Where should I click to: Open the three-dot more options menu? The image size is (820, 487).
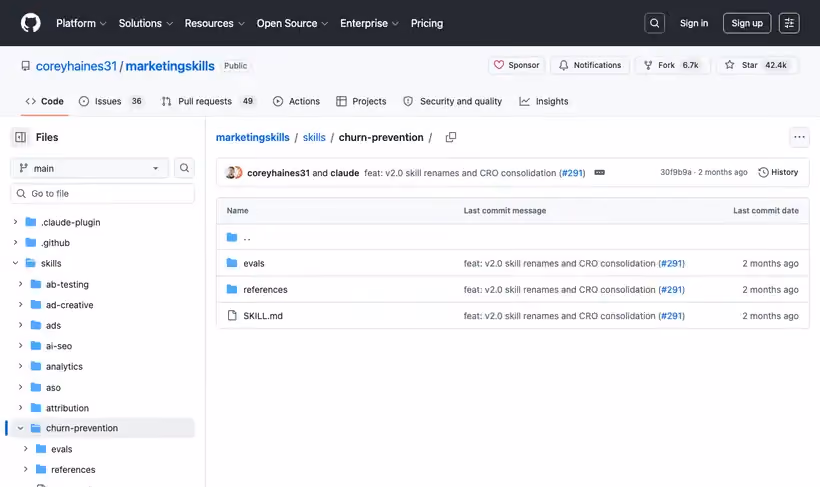click(799, 137)
